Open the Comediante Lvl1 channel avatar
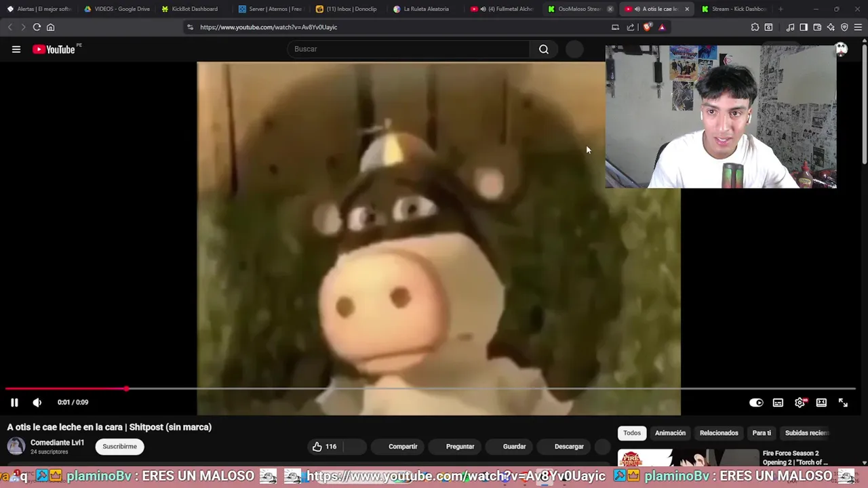The width and height of the screenshot is (868, 488). 16,446
